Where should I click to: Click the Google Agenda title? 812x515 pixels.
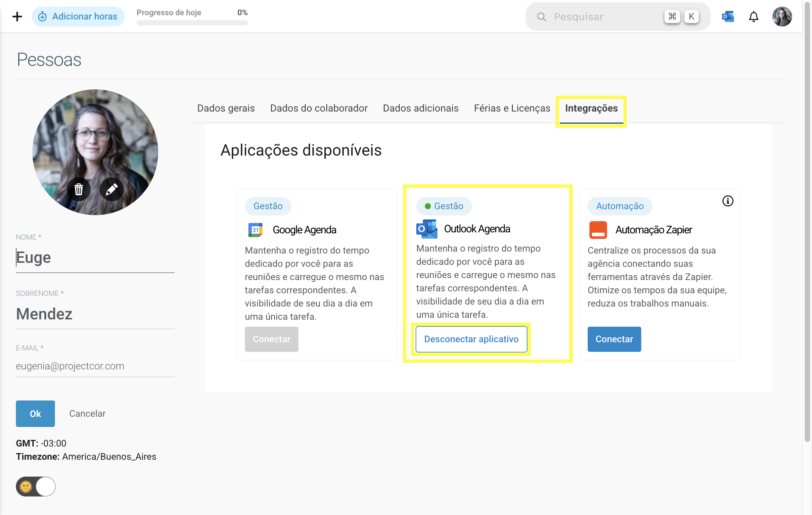pos(304,230)
